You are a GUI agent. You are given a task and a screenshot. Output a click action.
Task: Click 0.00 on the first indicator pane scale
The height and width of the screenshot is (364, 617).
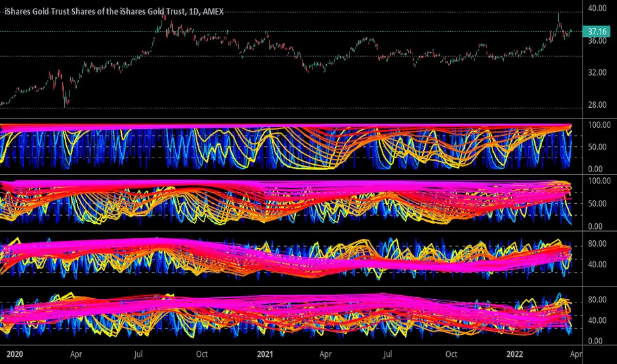point(595,169)
